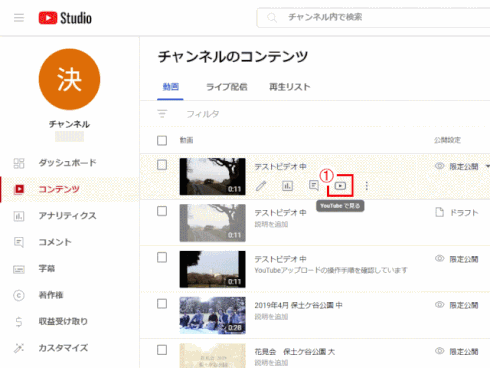
Task: Open the draft video thumbnail
Action: point(213,223)
